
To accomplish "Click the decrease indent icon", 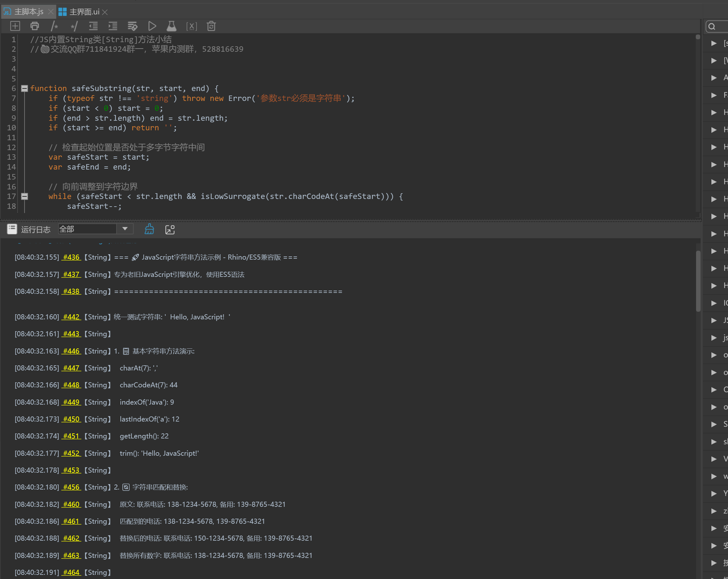I will pos(93,26).
